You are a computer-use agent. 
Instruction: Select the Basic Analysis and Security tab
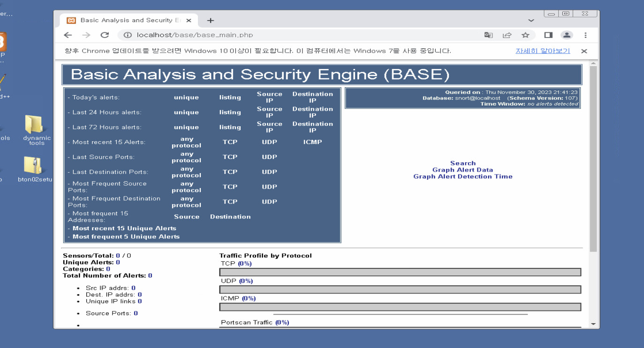129,21
